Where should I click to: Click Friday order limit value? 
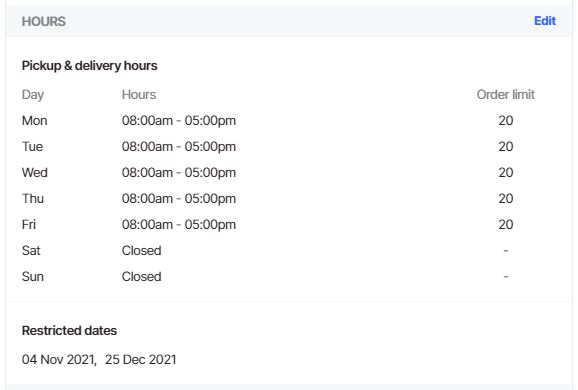coord(506,224)
